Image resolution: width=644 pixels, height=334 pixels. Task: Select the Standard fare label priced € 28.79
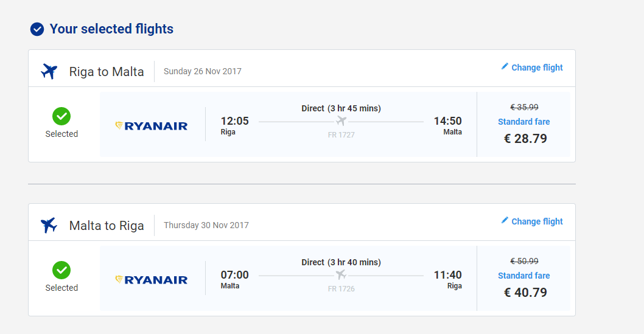[x=523, y=122]
